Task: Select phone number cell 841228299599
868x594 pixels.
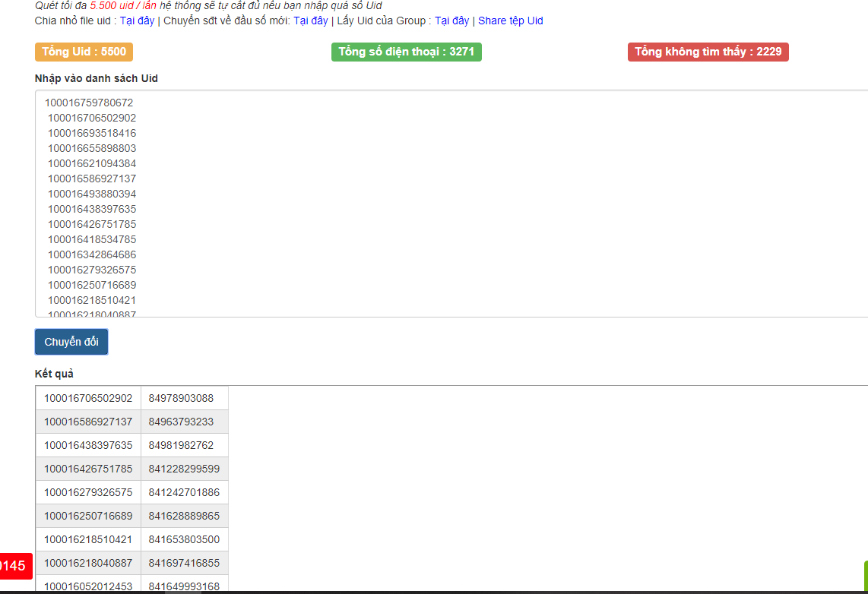Action: 184,469
